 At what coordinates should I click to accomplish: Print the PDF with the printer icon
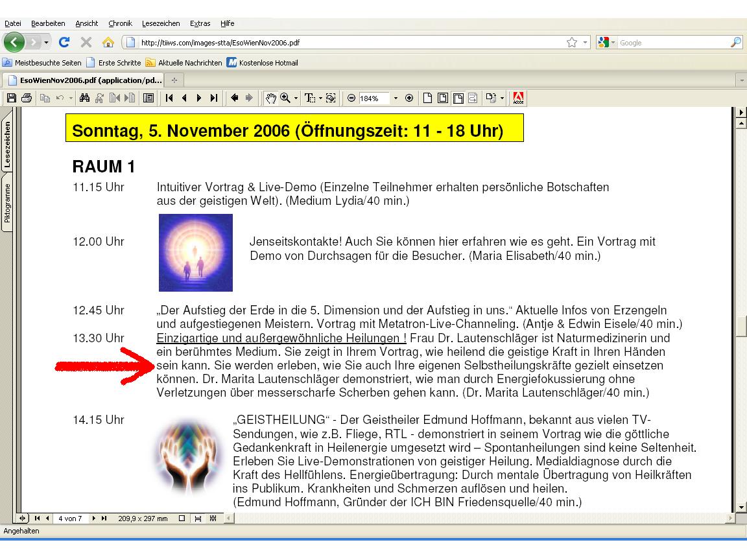click(26, 99)
